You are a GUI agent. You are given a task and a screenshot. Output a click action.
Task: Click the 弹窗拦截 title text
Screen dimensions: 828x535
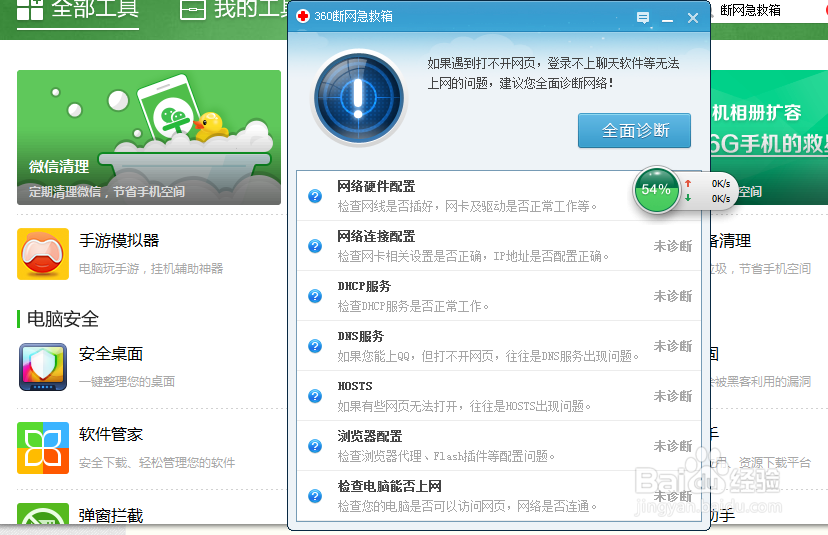111,515
